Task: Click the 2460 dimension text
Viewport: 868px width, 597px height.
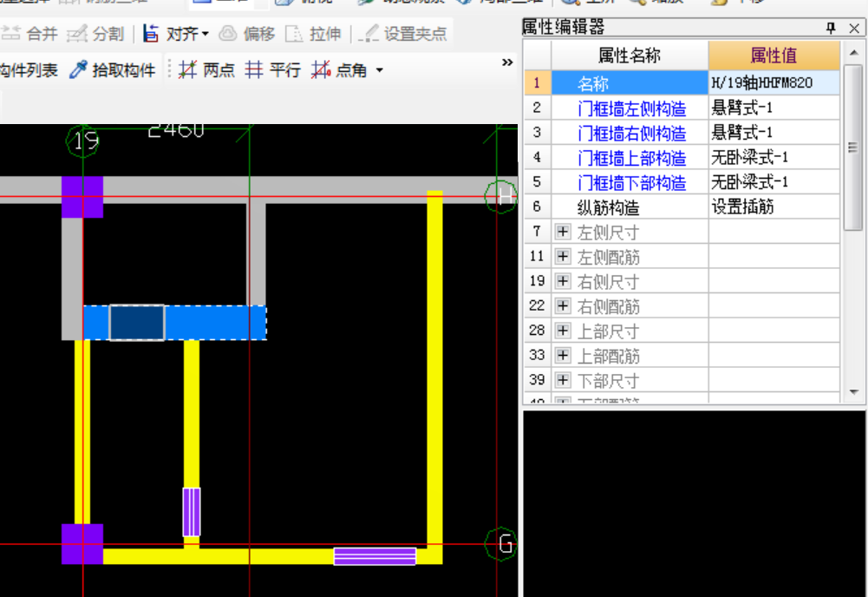Action: [x=176, y=130]
